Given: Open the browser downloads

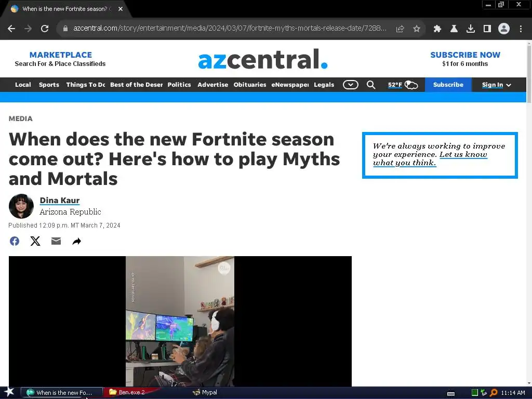Looking at the screenshot, I should (471, 29).
